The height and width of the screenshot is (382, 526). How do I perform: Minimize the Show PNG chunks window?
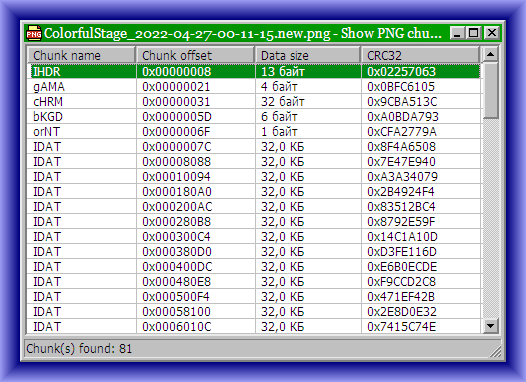tap(457, 33)
